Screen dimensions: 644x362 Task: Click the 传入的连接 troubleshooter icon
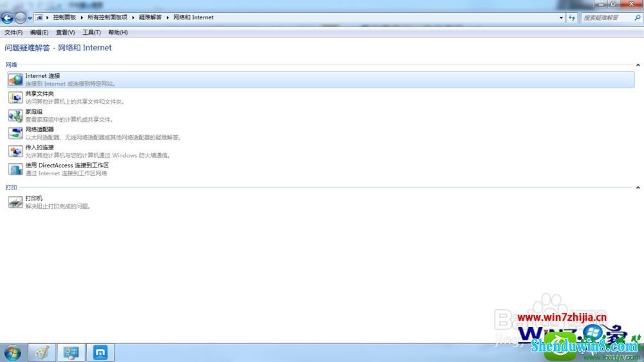[x=15, y=151]
